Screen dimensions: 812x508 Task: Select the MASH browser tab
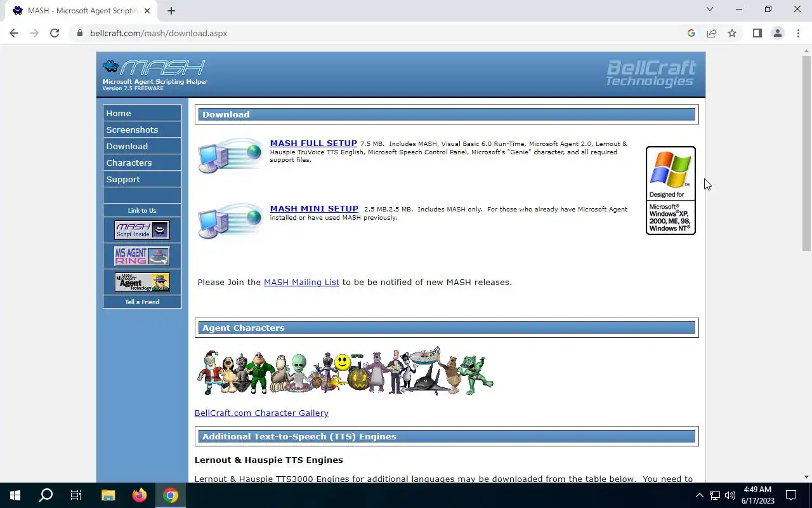pos(81,11)
